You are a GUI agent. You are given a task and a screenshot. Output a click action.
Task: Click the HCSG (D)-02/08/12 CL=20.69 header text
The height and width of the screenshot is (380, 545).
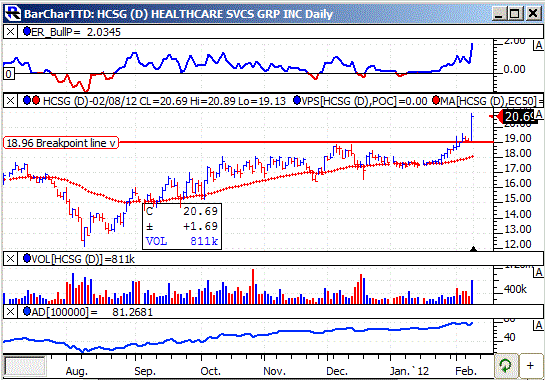164,101
